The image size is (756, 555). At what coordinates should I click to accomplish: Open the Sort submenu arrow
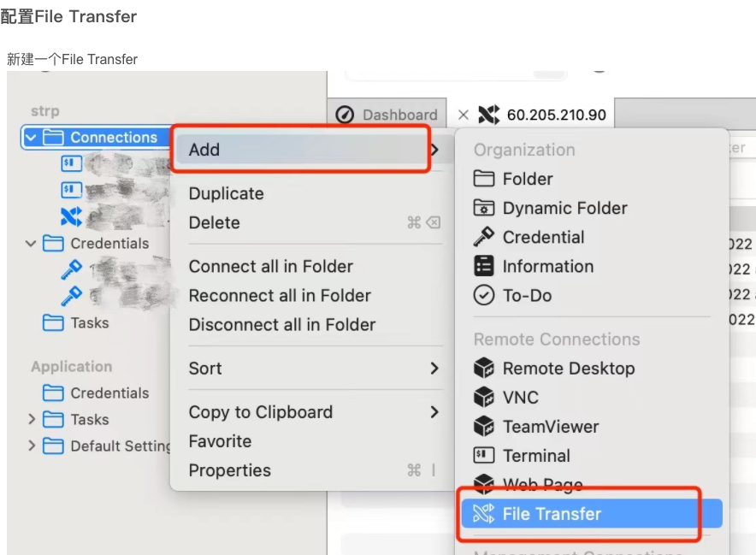point(434,369)
